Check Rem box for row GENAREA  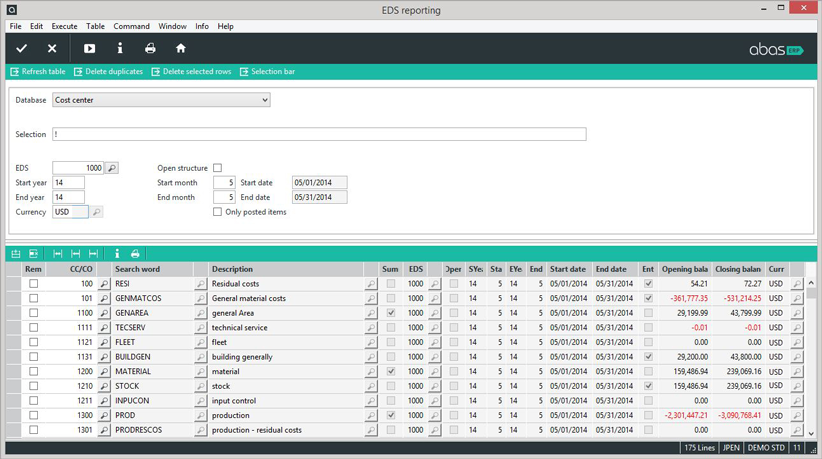[34, 313]
